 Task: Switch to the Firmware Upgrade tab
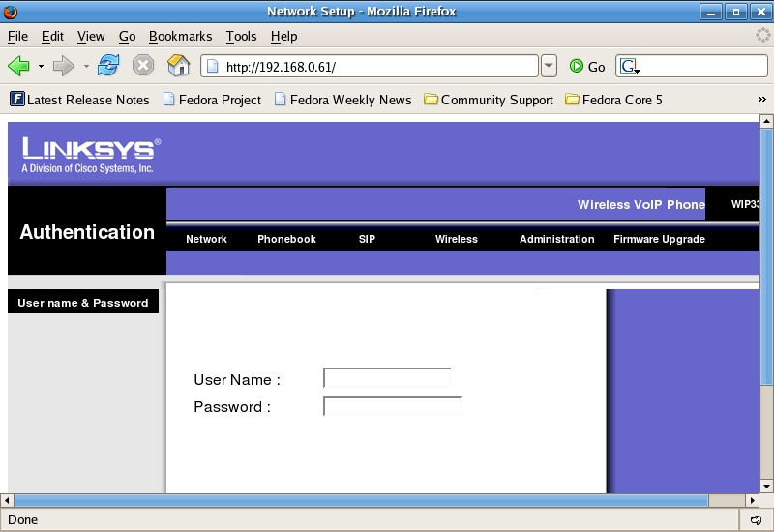(659, 239)
